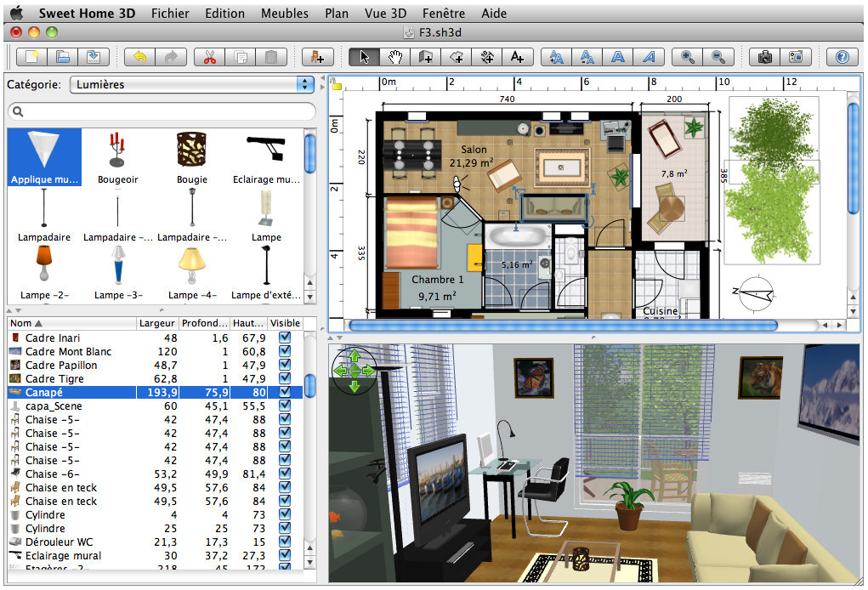Select the Bougeoir catalog item
Image resolution: width=868 pixels, height=590 pixels.
[118, 158]
